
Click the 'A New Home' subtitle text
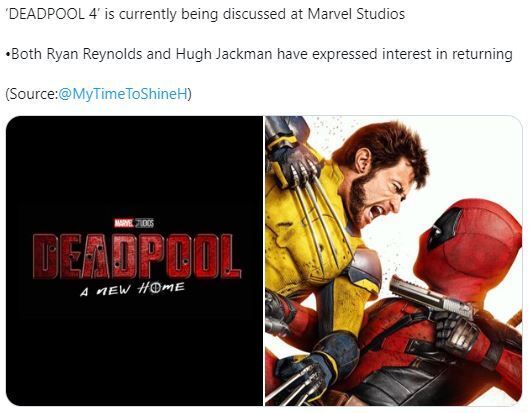tap(132, 289)
